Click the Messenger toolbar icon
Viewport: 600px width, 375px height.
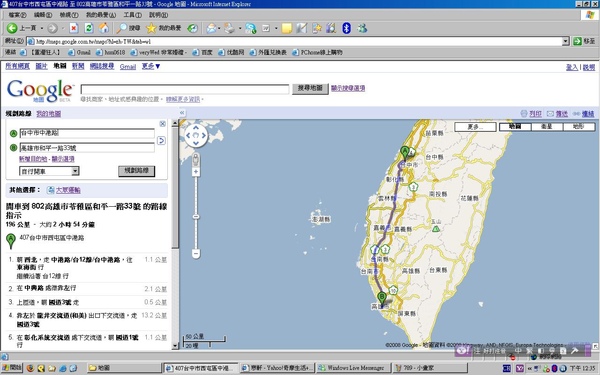coord(362,28)
